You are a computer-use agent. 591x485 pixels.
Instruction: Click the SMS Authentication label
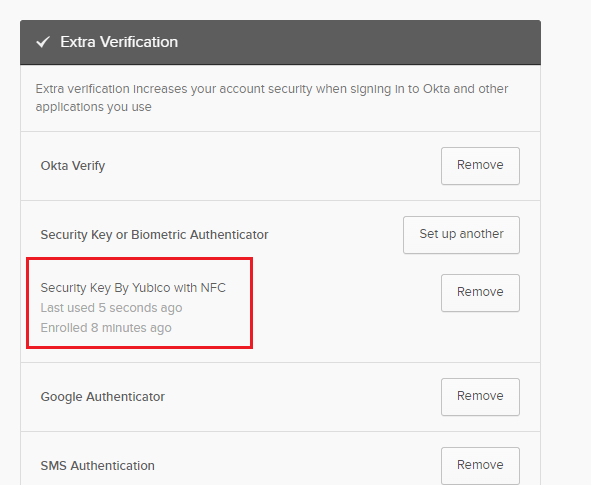[x=97, y=466]
